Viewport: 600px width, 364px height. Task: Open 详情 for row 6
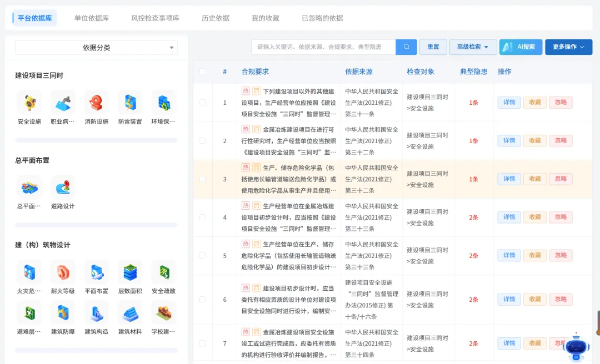[509, 300]
